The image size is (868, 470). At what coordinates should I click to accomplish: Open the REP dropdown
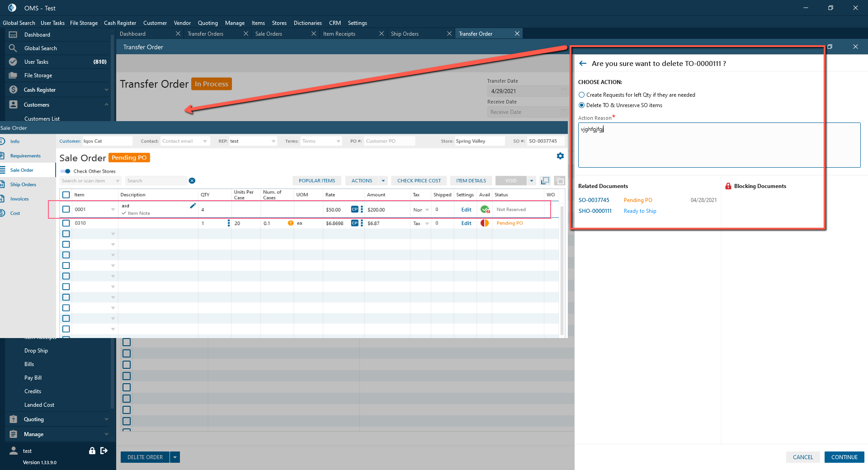click(274, 141)
